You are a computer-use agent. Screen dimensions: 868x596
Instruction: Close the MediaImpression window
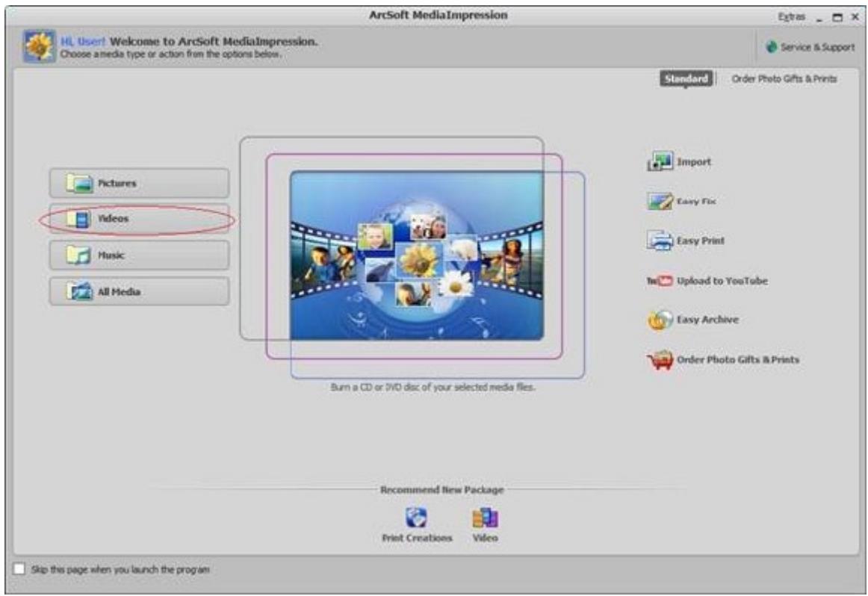click(x=855, y=18)
